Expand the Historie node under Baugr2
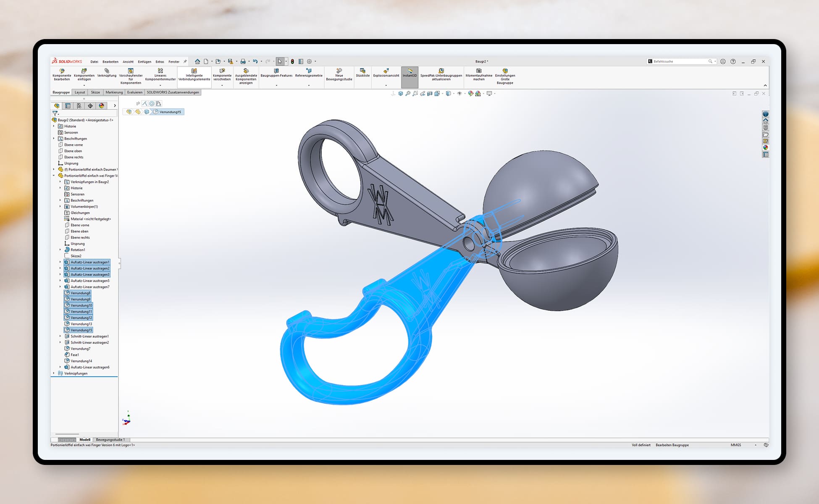This screenshot has height=504, width=819. [54, 126]
